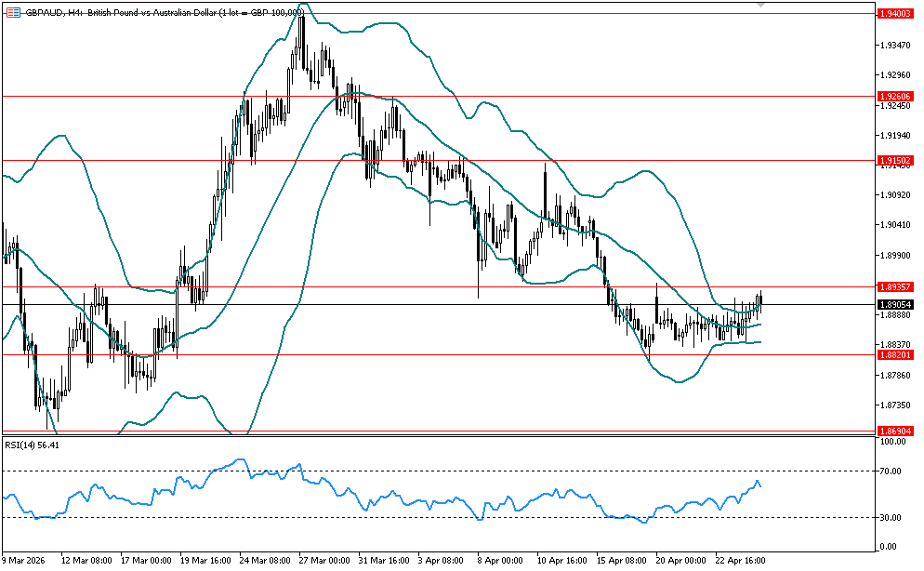Select the black 1.89054 current price label
Viewport: 924px width, 571px height.
pyautogui.click(x=894, y=304)
